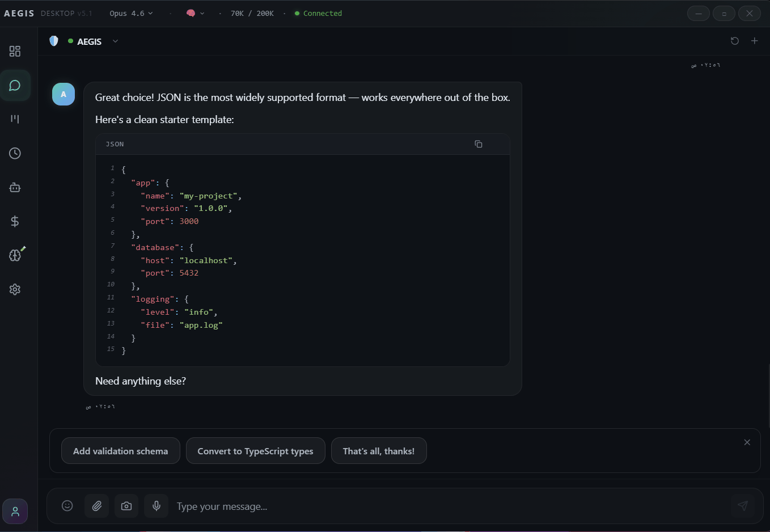This screenshot has width=770, height=532.
Task: Click the port value 5432 in code
Action: [x=189, y=273]
